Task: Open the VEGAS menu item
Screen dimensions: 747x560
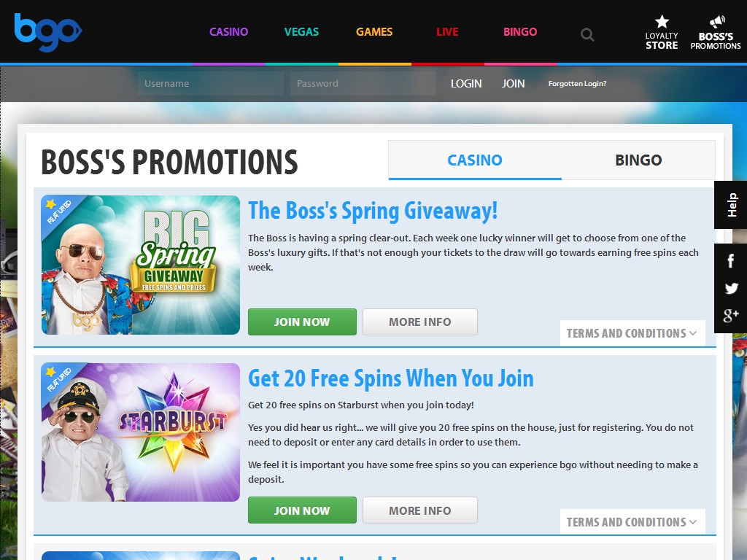Action: click(x=301, y=32)
